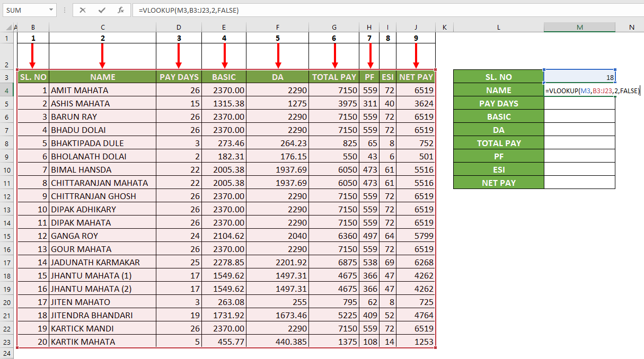This screenshot has width=644, height=359.
Task: Select AMIT MAHATA name cell
Action: pyautogui.click(x=102, y=90)
